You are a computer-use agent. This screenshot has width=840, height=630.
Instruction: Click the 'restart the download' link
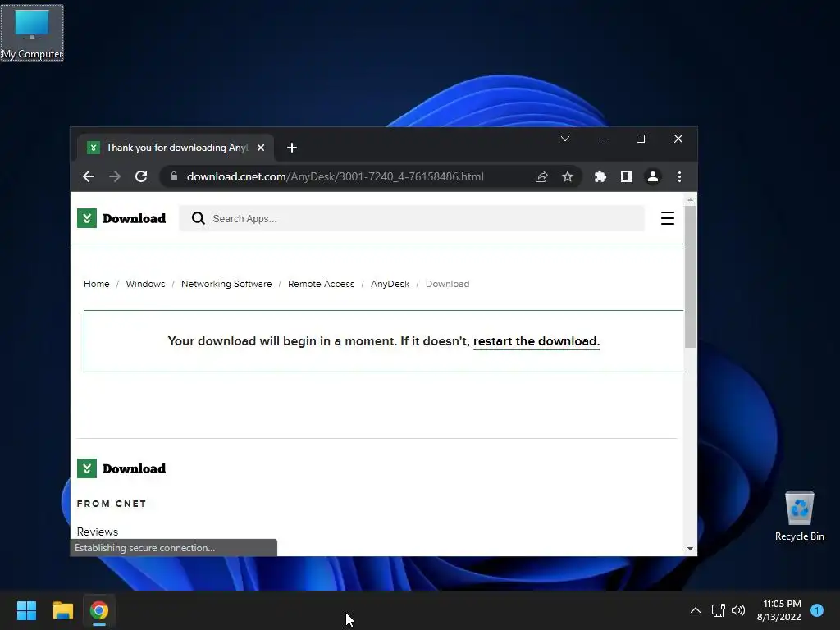pos(536,341)
